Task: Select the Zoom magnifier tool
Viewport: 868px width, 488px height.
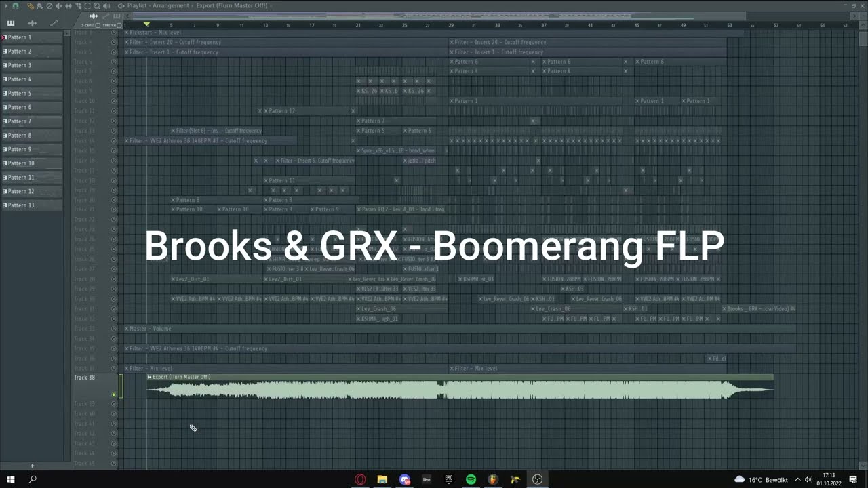Action: 97,6
